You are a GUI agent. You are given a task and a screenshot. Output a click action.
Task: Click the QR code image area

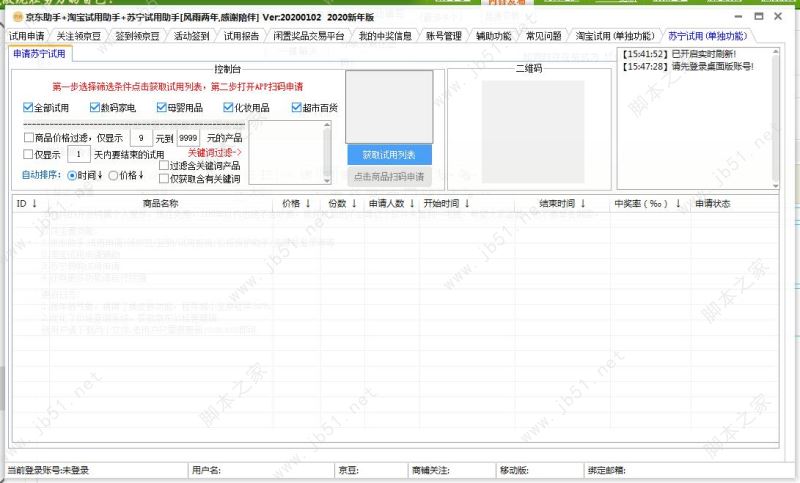pyautogui.click(x=533, y=132)
